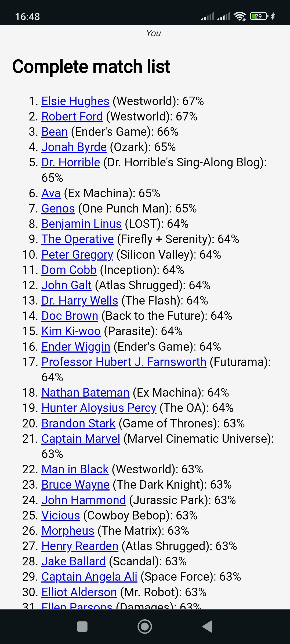Select the Ava link from Ex Machina

pyautogui.click(x=51, y=193)
